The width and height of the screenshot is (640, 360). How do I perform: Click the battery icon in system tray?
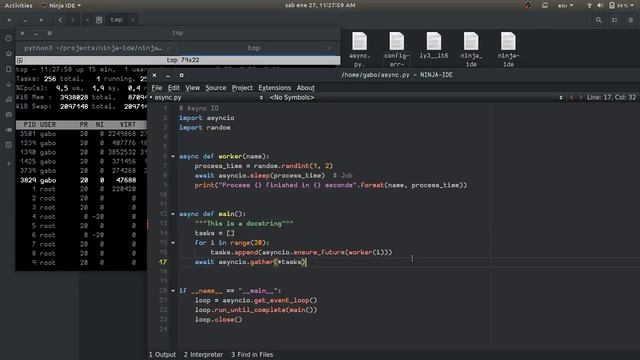(612, 5)
